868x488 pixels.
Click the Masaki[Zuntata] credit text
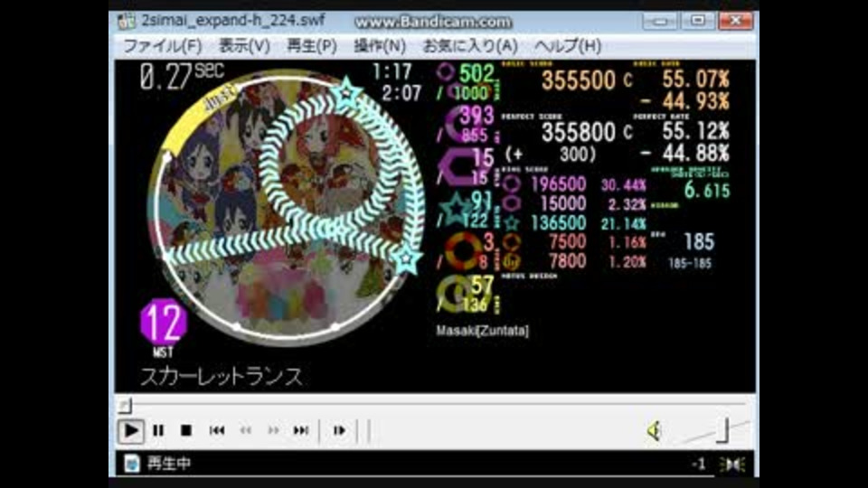point(482,331)
